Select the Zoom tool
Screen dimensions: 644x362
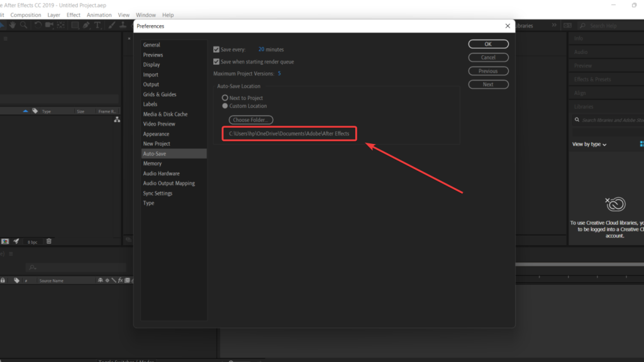pos(23,25)
